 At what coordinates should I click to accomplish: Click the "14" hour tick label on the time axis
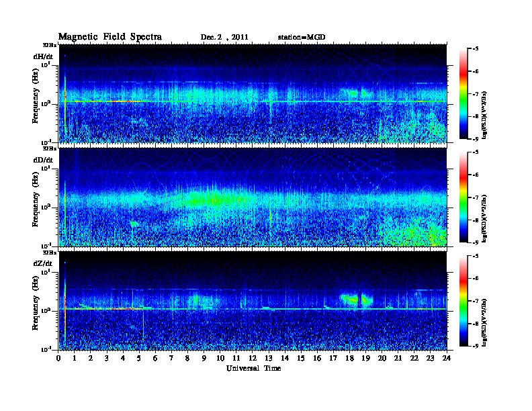coord(285,358)
